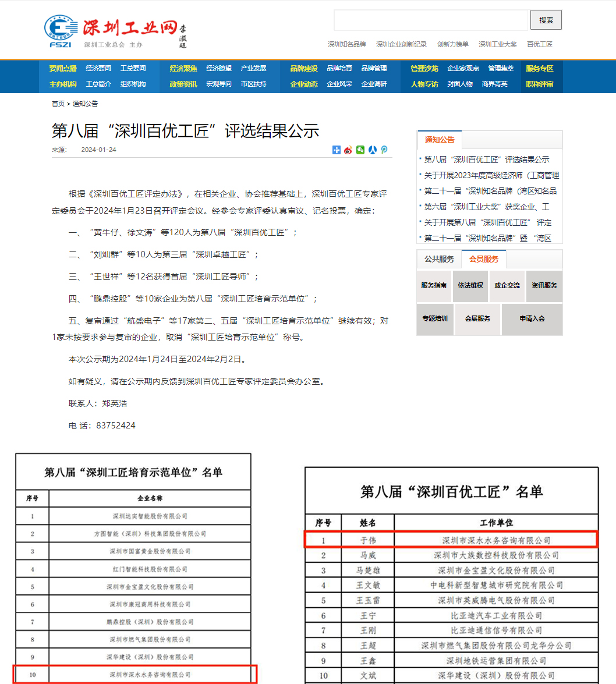Image resolution: width=616 pixels, height=684 pixels.
Task: Switch to the 公共服务 tab
Action: [x=439, y=259]
